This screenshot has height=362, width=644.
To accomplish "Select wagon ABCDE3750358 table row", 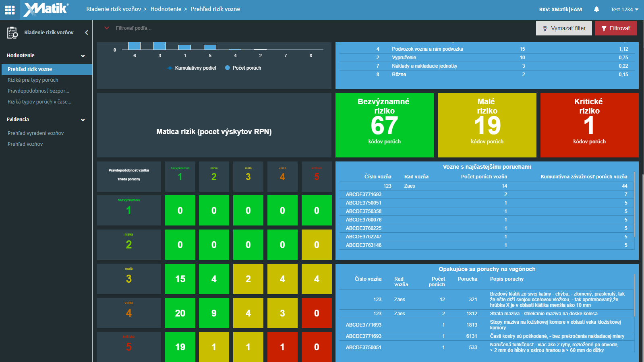I will 487,211.
